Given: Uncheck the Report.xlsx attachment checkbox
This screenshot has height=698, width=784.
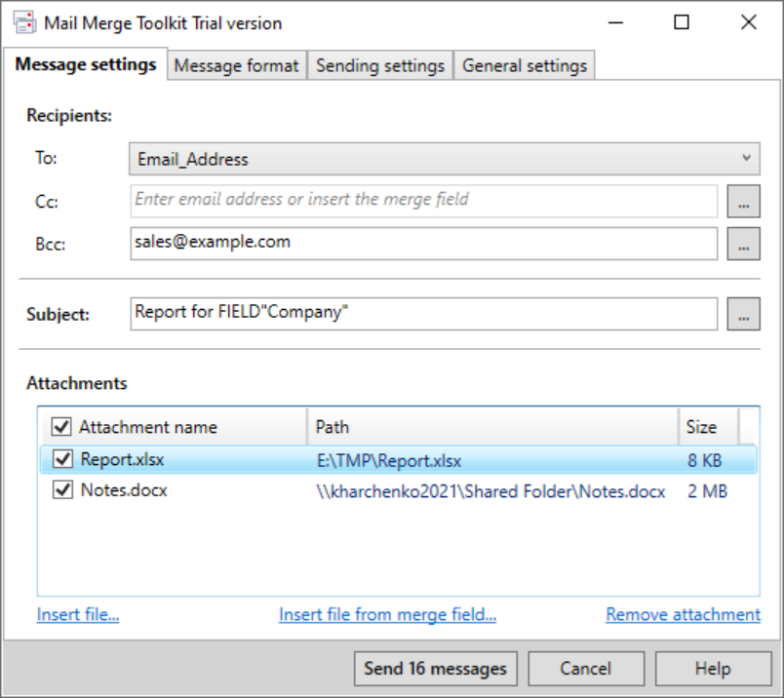Looking at the screenshot, I should click(x=63, y=459).
